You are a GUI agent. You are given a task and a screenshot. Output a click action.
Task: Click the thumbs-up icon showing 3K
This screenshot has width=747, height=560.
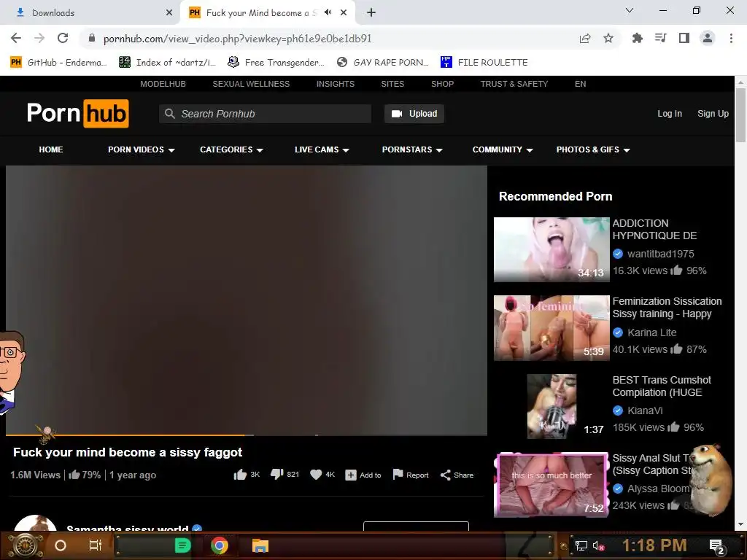(x=240, y=475)
